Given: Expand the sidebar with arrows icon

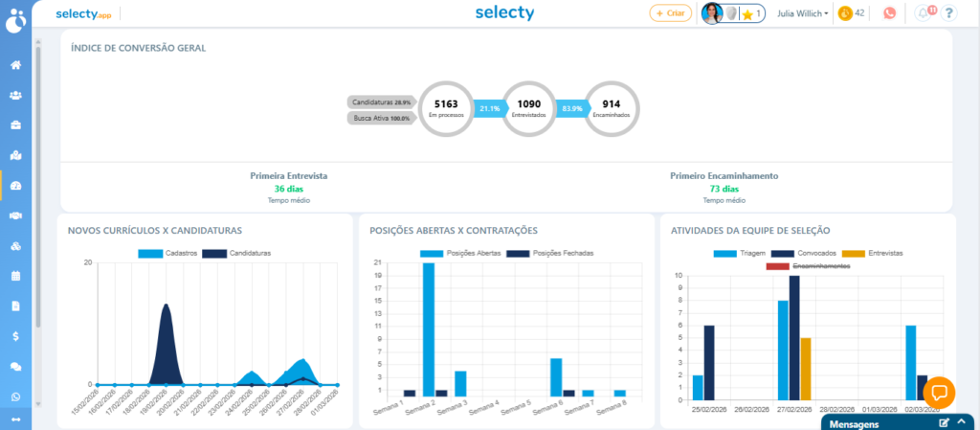Looking at the screenshot, I should click(x=15, y=419).
